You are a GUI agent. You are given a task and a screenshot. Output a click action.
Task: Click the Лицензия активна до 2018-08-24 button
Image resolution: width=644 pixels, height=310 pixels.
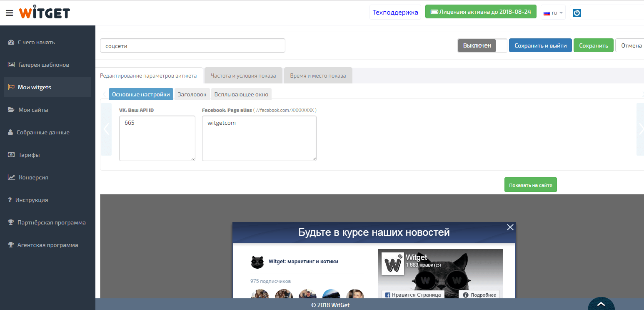pos(480,12)
